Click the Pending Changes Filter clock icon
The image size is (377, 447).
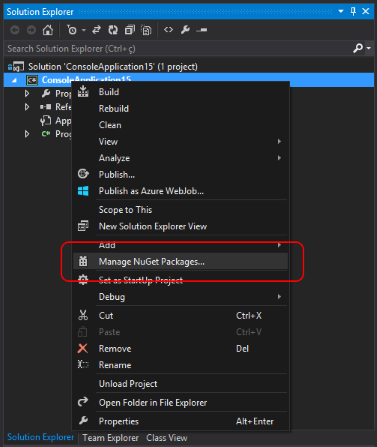[72, 30]
